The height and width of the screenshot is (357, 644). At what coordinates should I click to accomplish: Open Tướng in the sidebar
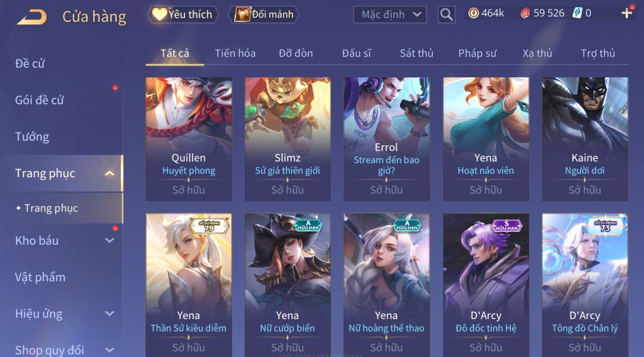coord(32,137)
